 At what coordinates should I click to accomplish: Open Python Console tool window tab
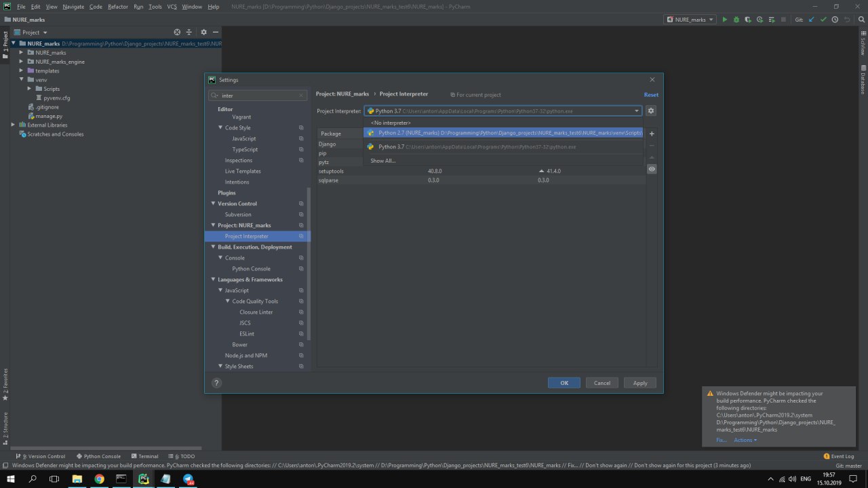[x=98, y=456]
